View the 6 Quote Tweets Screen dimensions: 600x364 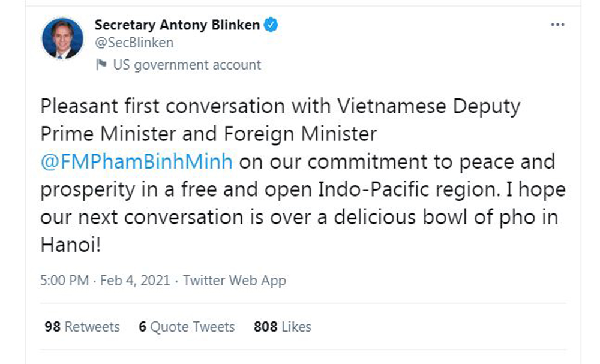(x=187, y=327)
